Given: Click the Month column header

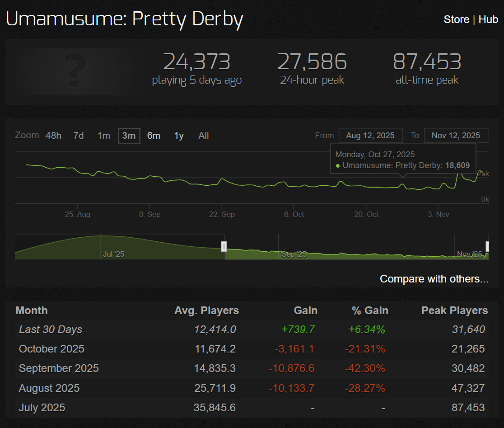Looking at the screenshot, I should pyautogui.click(x=32, y=310).
